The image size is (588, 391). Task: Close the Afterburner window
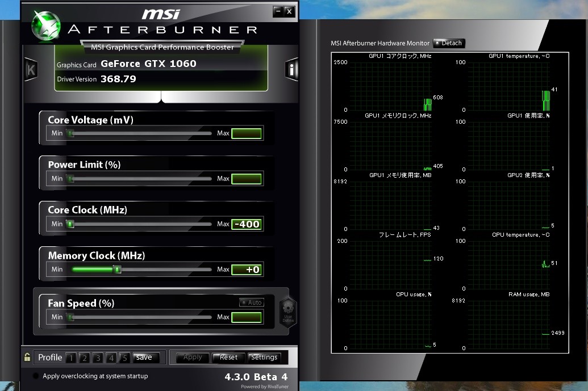pos(289,11)
